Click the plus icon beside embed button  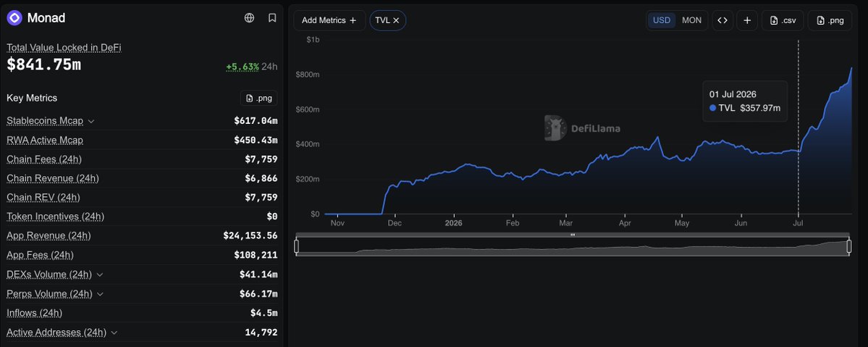point(747,20)
